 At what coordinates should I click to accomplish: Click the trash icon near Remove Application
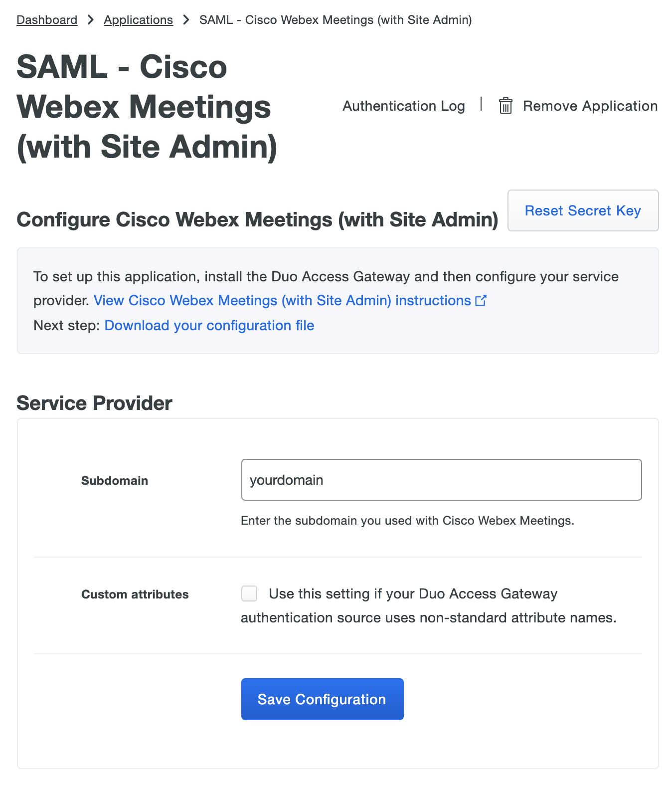[505, 106]
